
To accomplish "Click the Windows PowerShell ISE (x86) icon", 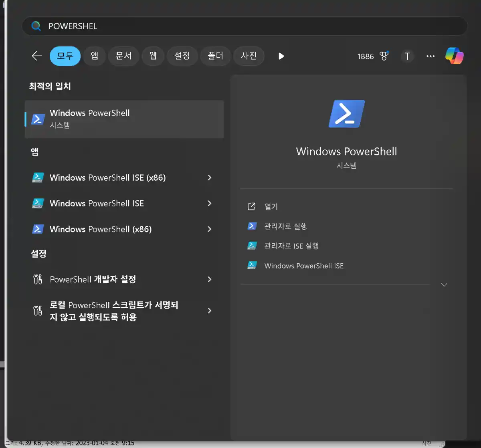I will (x=38, y=178).
